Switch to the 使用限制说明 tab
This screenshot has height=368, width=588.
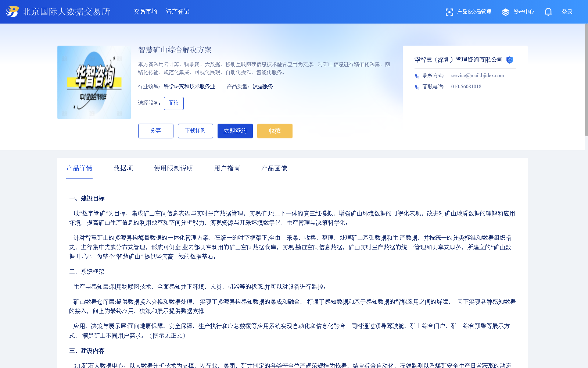pyautogui.click(x=173, y=169)
